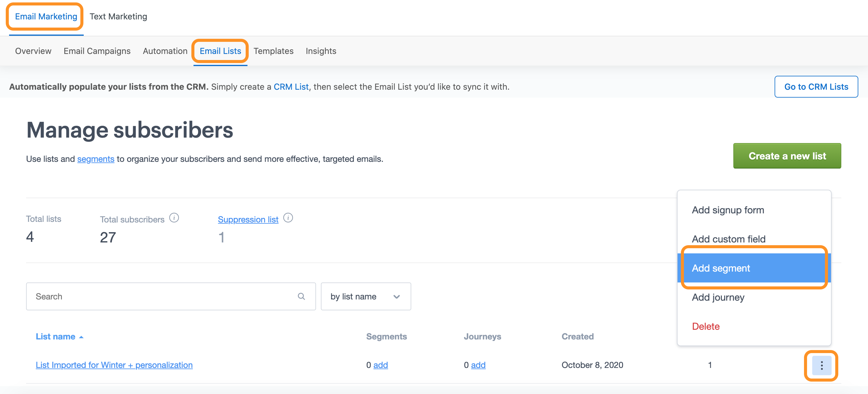Choose Add journey from the menu
This screenshot has height=394, width=868.
click(x=754, y=297)
